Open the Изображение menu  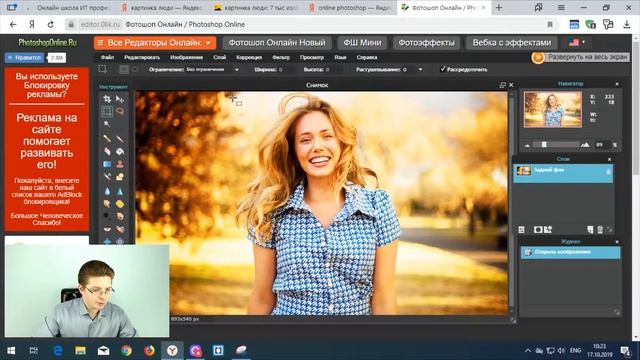[x=186, y=57]
